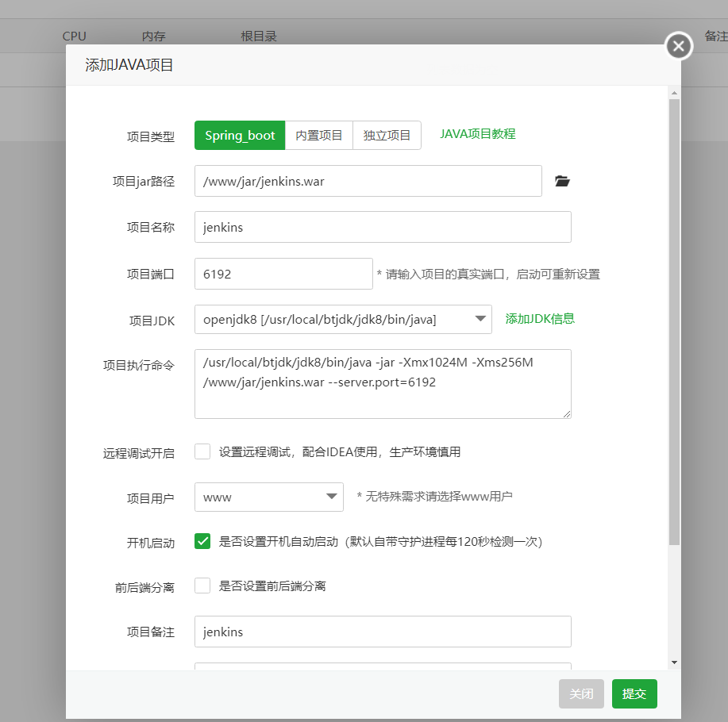
Task: Click the 备注 column header behind dialog
Action: pyautogui.click(x=716, y=36)
